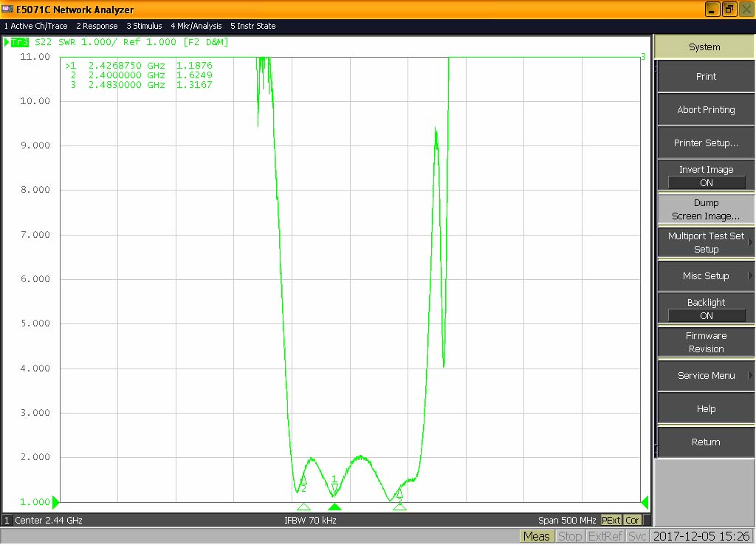The height and width of the screenshot is (545, 756).
Task: Click the hollow marker 2 triangle on x-axis
Action: click(x=303, y=507)
